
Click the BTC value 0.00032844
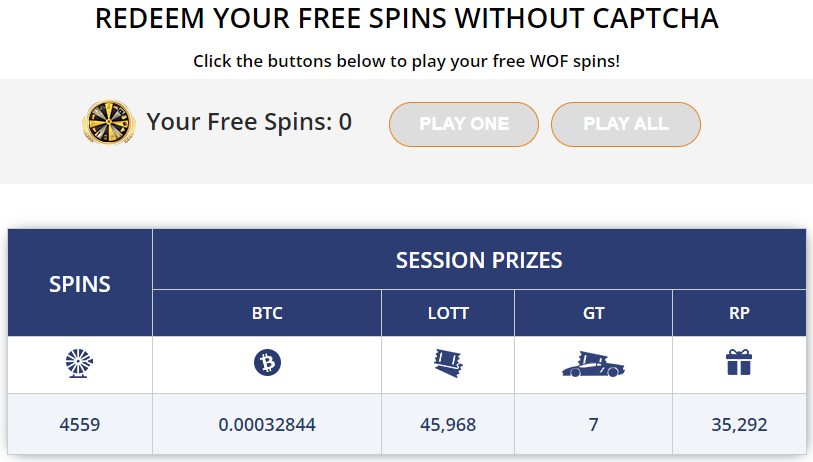click(x=267, y=425)
